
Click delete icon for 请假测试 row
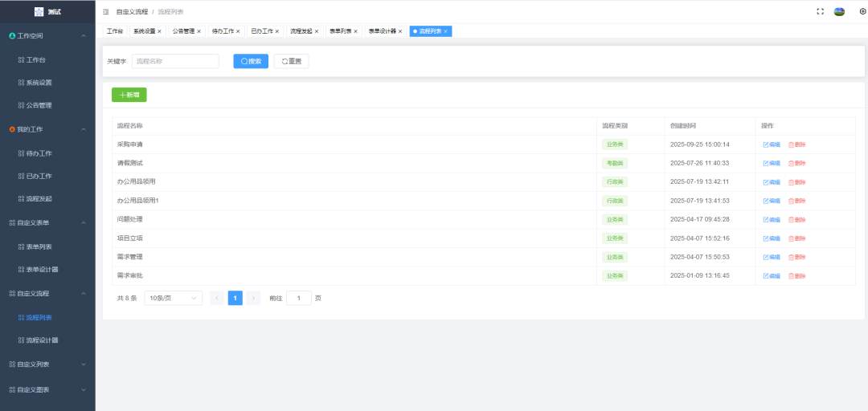796,163
